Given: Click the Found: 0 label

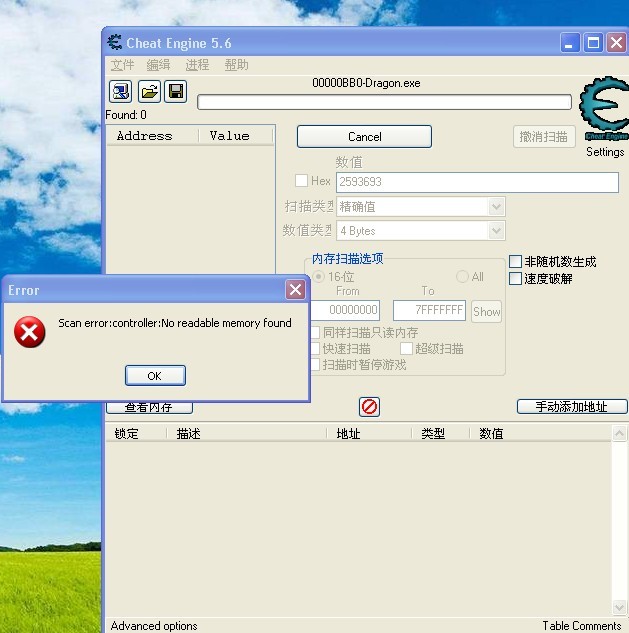Looking at the screenshot, I should click(x=126, y=115).
